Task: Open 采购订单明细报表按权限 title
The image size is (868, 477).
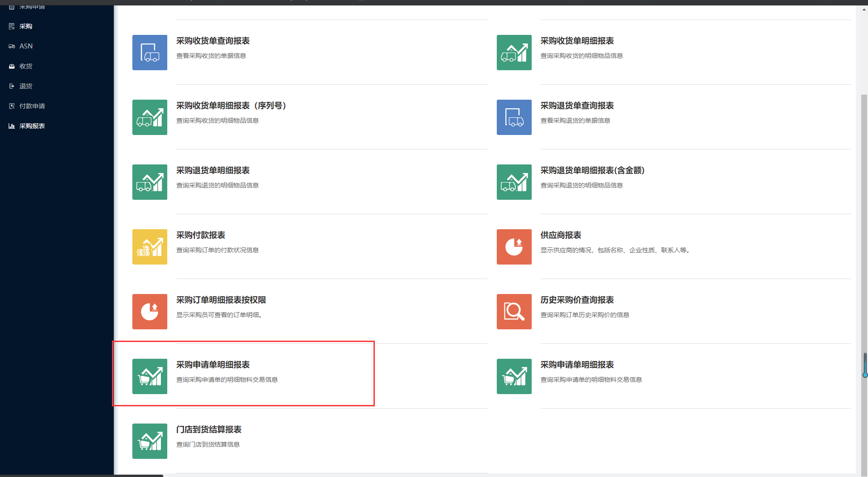Action: pyautogui.click(x=221, y=300)
